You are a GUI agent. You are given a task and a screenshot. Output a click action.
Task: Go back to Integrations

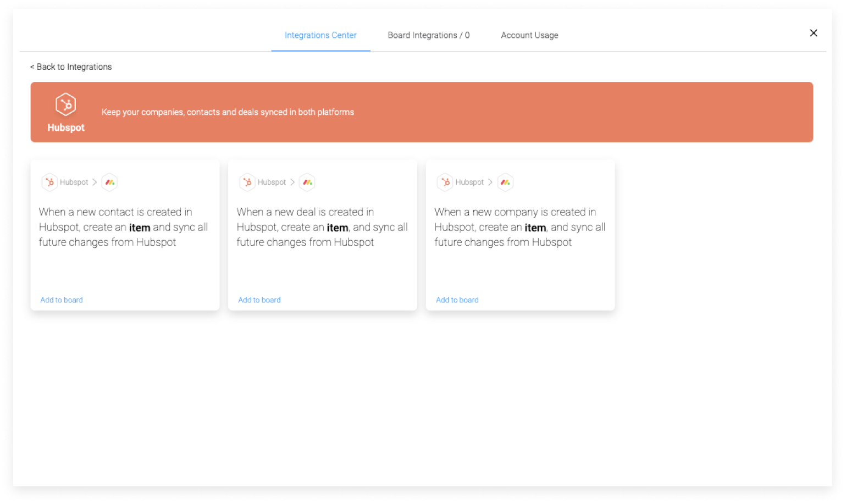pyautogui.click(x=71, y=67)
